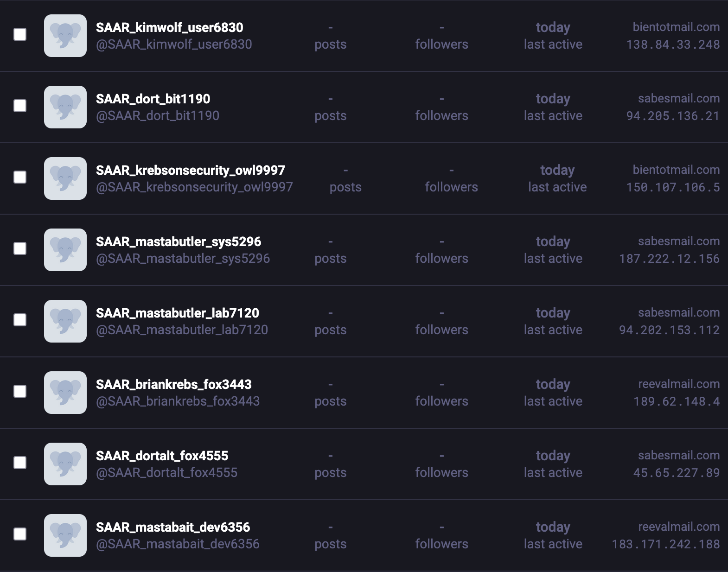The height and width of the screenshot is (572, 728).
Task: Mark the SAAR_briankrebs_fox3443 checkbox
Action: tap(20, 391)
